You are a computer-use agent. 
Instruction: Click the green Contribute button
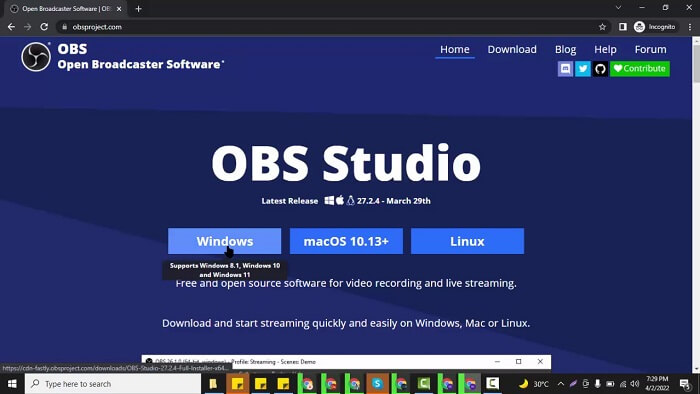(x=640, y=69)
